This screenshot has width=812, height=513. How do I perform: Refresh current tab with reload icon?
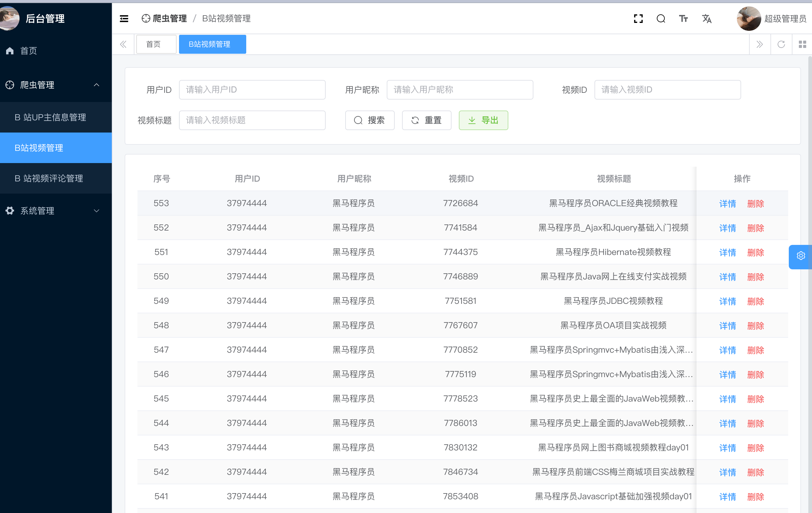coord(781,44)
